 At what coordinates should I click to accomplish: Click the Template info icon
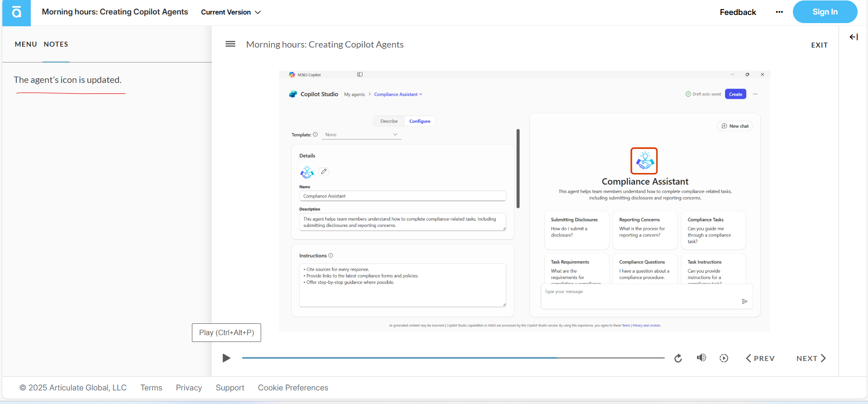point(315,135)
